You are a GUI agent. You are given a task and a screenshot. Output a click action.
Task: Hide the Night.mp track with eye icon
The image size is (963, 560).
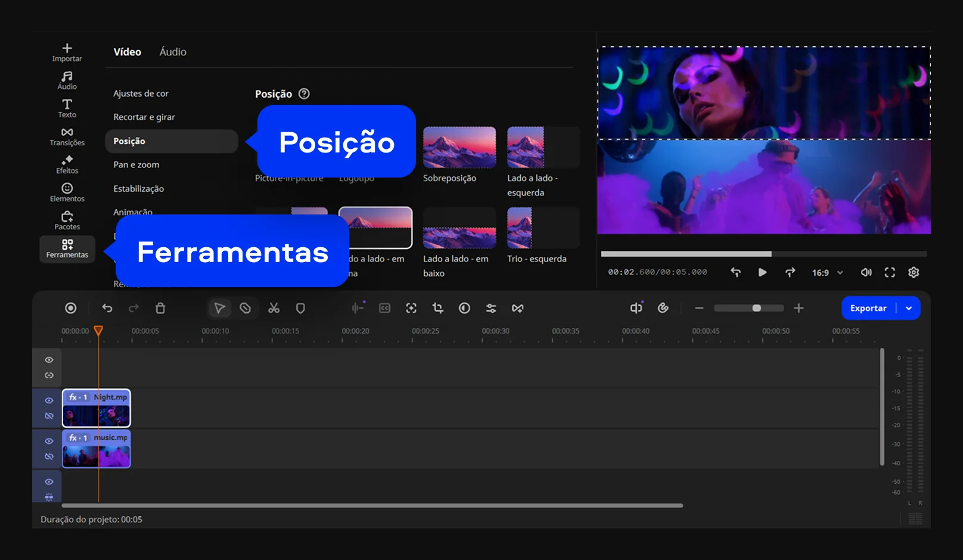pyautogui.click(x=49, y=400)
